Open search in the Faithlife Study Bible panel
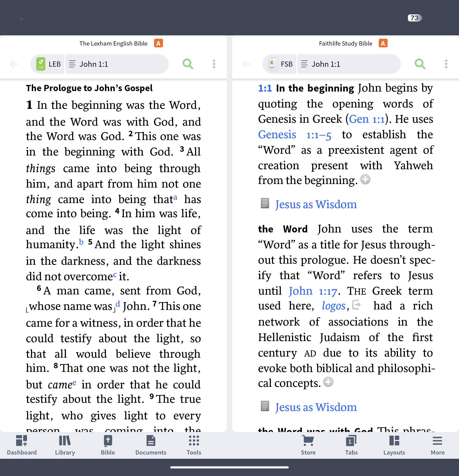Screen dimensions: 459x476 pyautogui.click(x=420, y=64)
